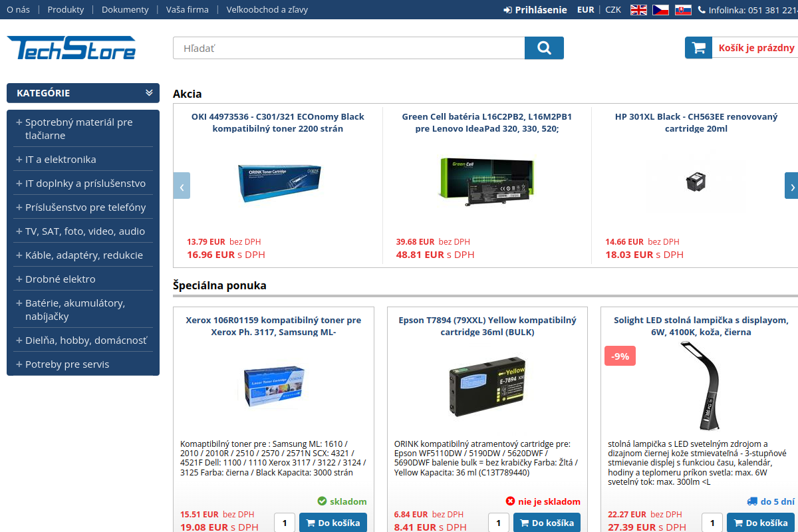The height and width of the screenshot is (532, 798).
Task: Switch language with the Slovak flag
Action: coord(683,10)
